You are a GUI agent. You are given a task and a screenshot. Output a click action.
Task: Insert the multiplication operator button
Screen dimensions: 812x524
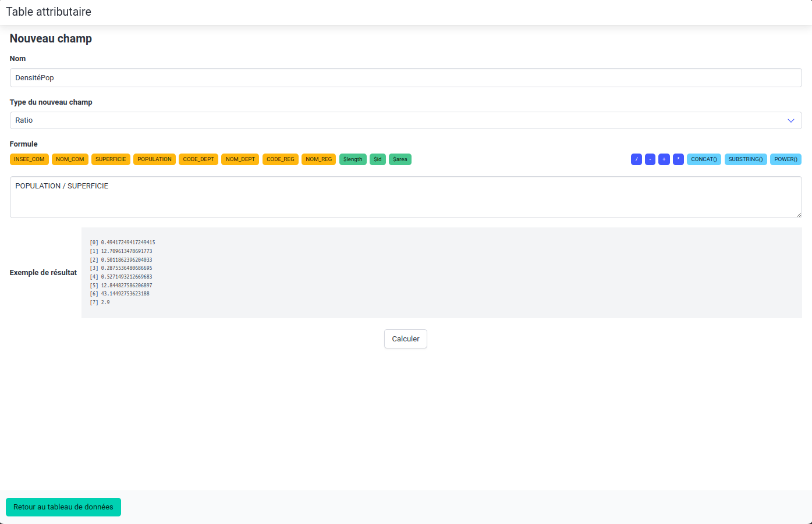click(x=678, y=159)
